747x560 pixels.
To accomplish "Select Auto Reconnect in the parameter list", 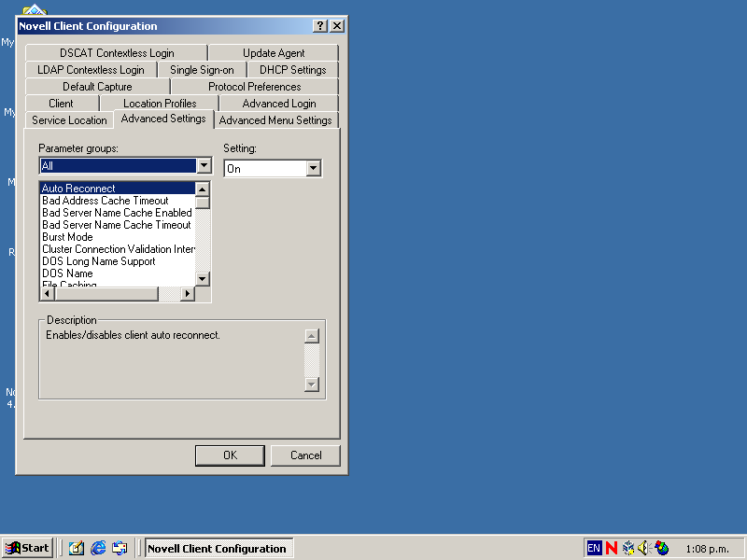I will tap(118, 189).
